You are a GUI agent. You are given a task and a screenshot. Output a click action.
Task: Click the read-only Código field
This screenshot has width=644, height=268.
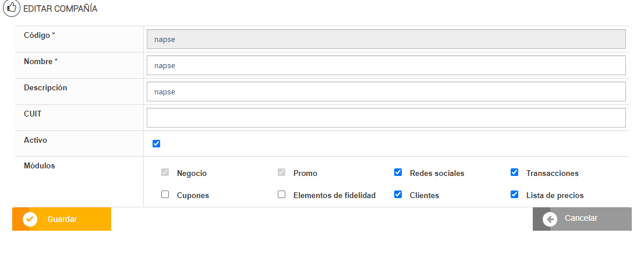point(386,39)
